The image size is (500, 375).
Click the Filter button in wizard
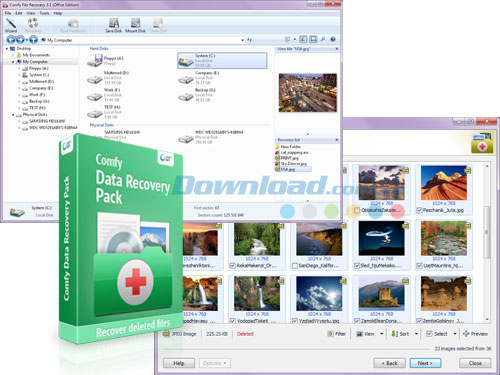coord(337,334)
